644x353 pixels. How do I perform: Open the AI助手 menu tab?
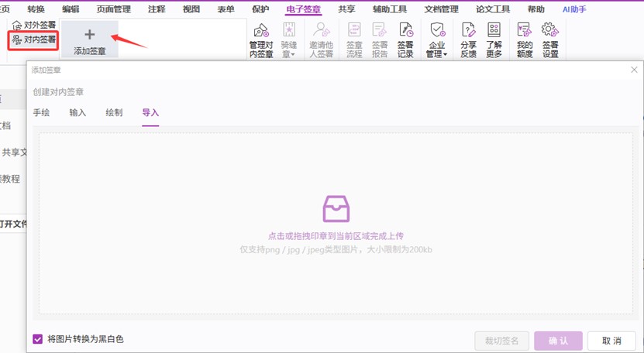[574, 9]
